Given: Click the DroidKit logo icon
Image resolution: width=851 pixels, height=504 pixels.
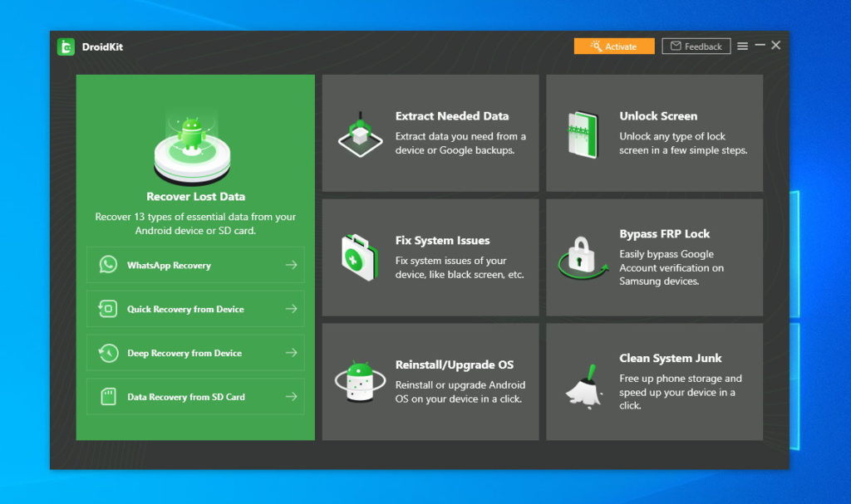Looking at the screenshot, I should click(66, 46).
